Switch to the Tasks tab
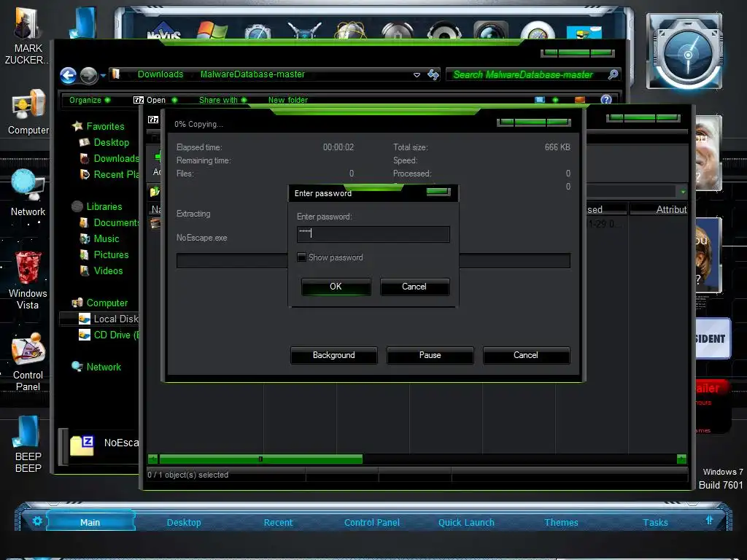This screenshot has width=747, height=560. (656, 522)
